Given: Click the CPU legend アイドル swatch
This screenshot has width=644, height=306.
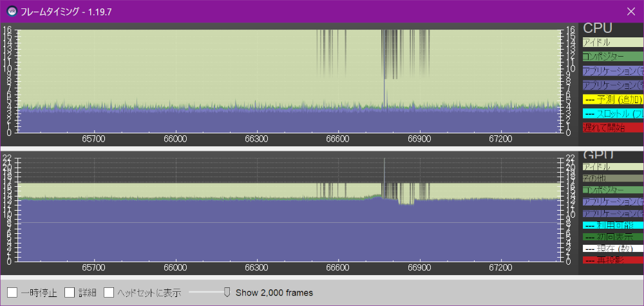Looking at the screenshot, I should coord(613,43).
